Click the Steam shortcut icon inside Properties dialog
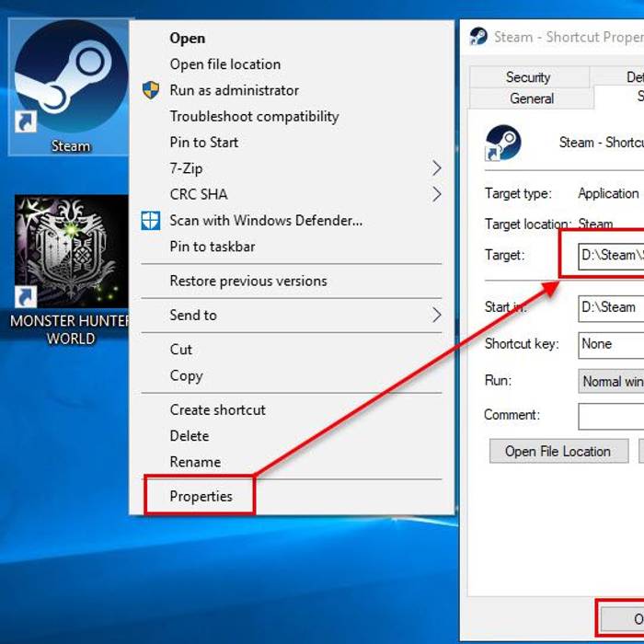 click(x=502, y=143)
